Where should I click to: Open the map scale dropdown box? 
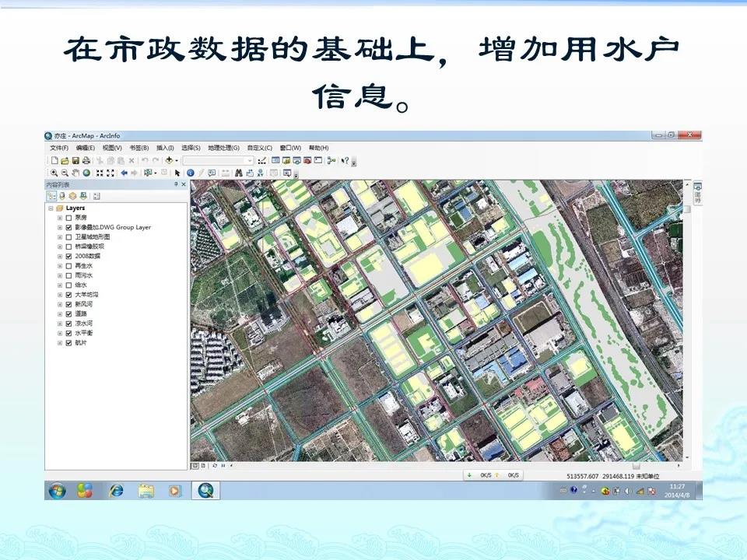(x=250, y=160)
